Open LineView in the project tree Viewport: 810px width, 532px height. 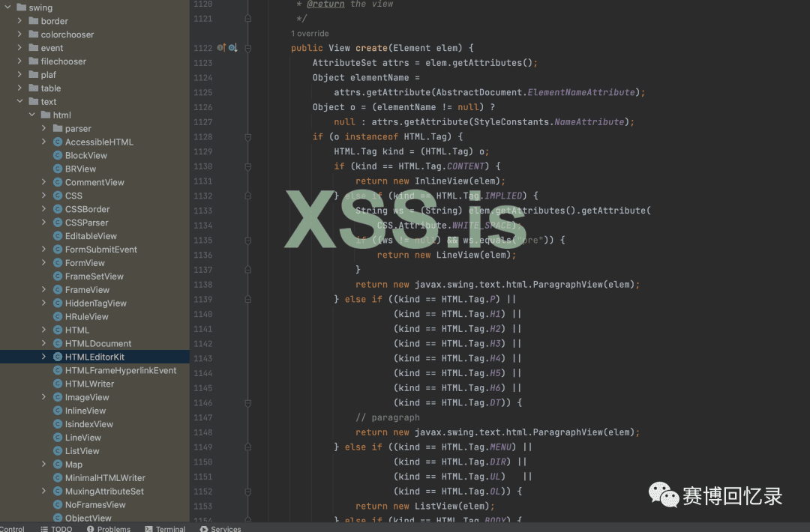(83, 438)
